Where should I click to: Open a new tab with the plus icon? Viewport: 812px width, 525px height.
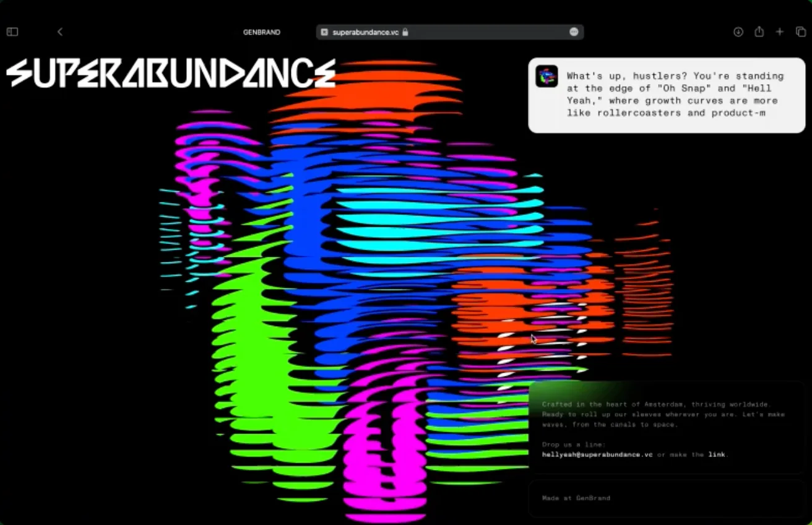[780, 32]
